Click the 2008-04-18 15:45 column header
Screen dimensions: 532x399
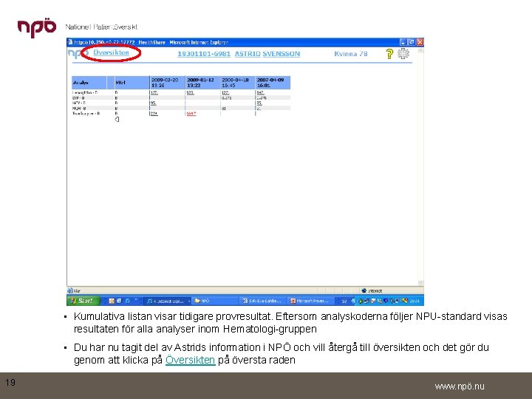point(237,83)
